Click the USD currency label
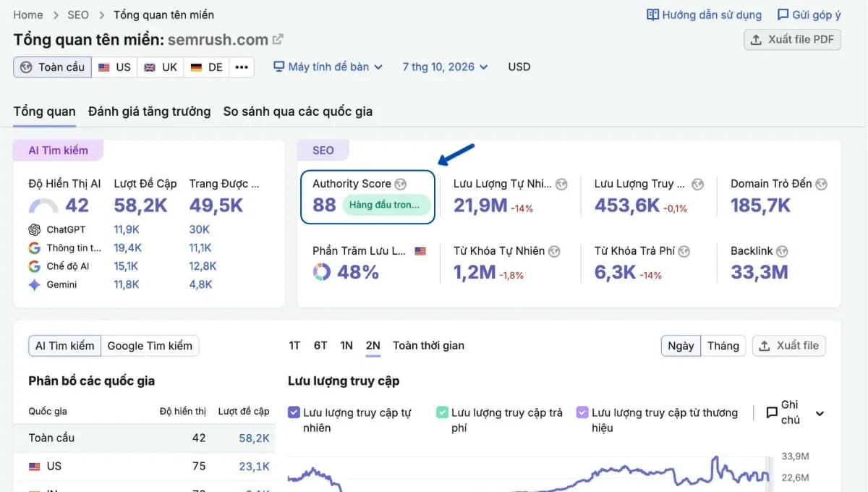Screen dimensions: 868x492 (519, 67)
